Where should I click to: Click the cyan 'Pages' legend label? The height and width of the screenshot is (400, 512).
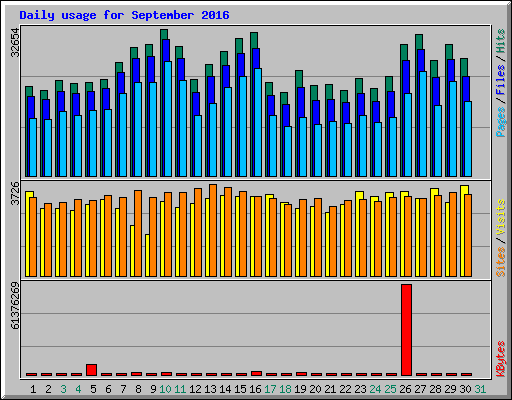501,122
